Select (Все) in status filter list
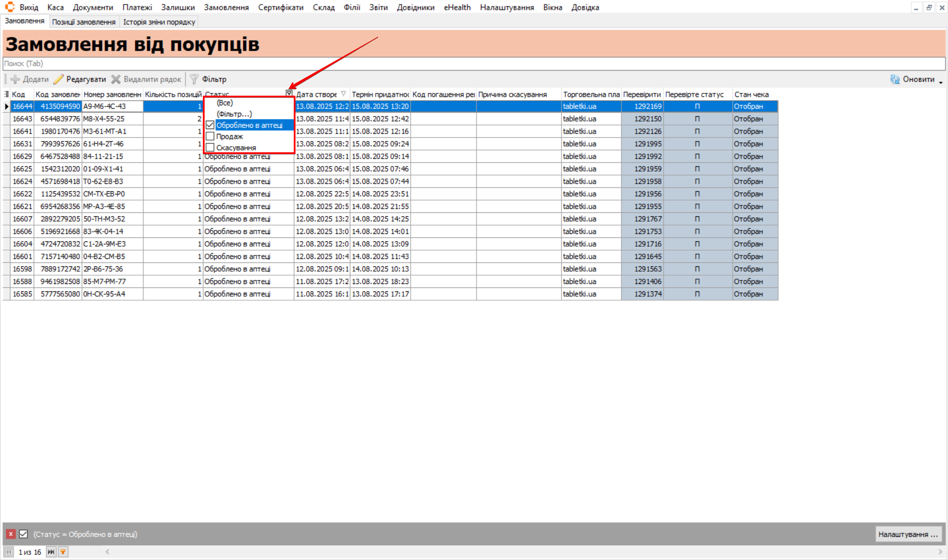 coord(225,103)
